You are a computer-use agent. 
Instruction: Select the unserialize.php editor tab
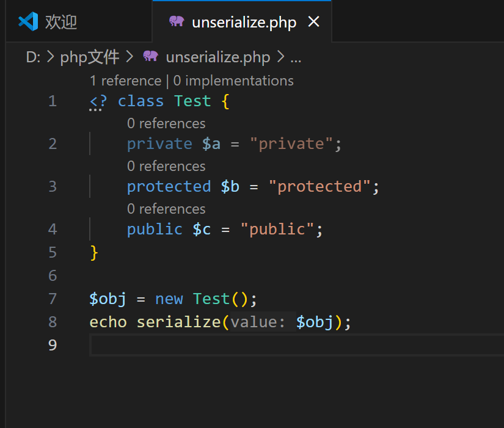[242, 21]
